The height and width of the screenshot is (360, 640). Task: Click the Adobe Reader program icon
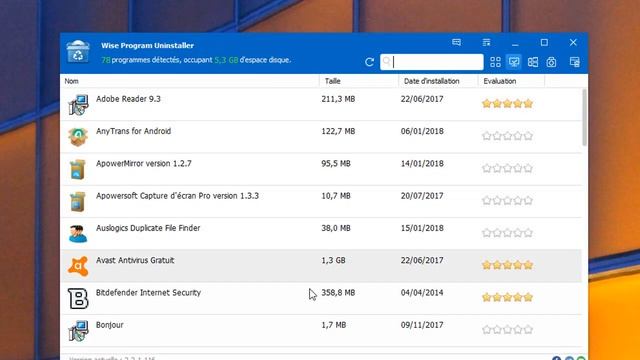pos(78,104)
